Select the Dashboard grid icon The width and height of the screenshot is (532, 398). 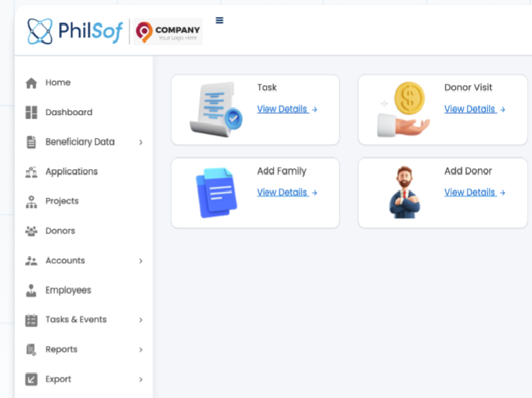click(x=31, y=112)
